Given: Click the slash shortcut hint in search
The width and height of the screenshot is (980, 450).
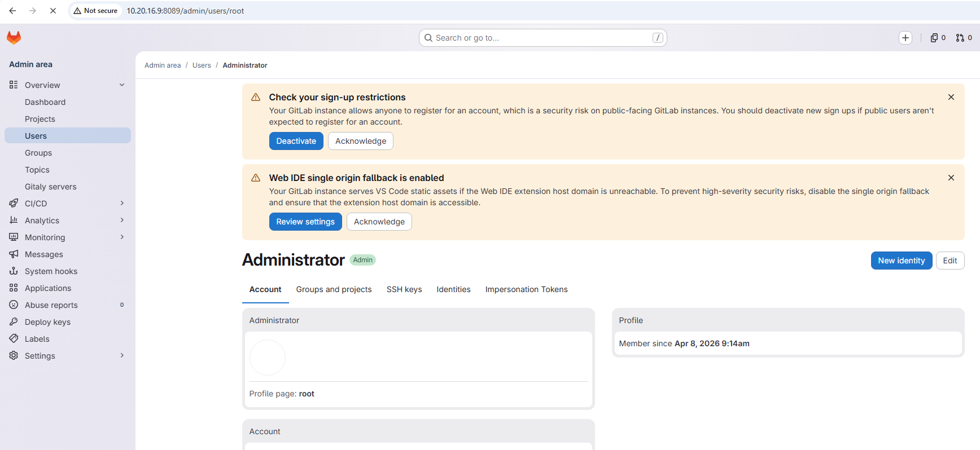Looking at the screenshot, I should (658, 38).
